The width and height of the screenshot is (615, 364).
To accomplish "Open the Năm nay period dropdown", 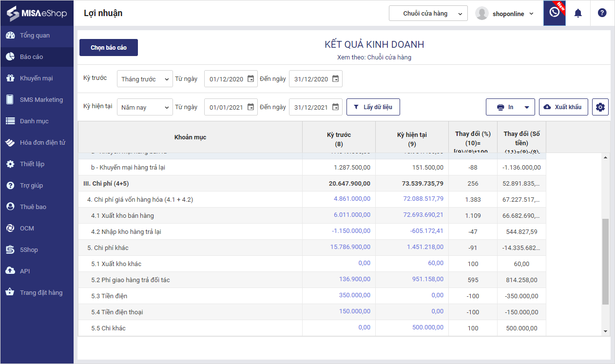I will tap(145, 107).
